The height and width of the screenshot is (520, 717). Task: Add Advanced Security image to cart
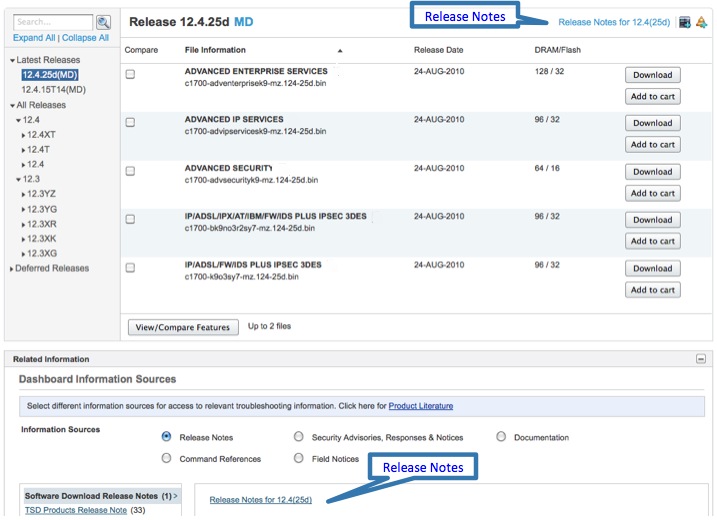click(x=653, y=193)
